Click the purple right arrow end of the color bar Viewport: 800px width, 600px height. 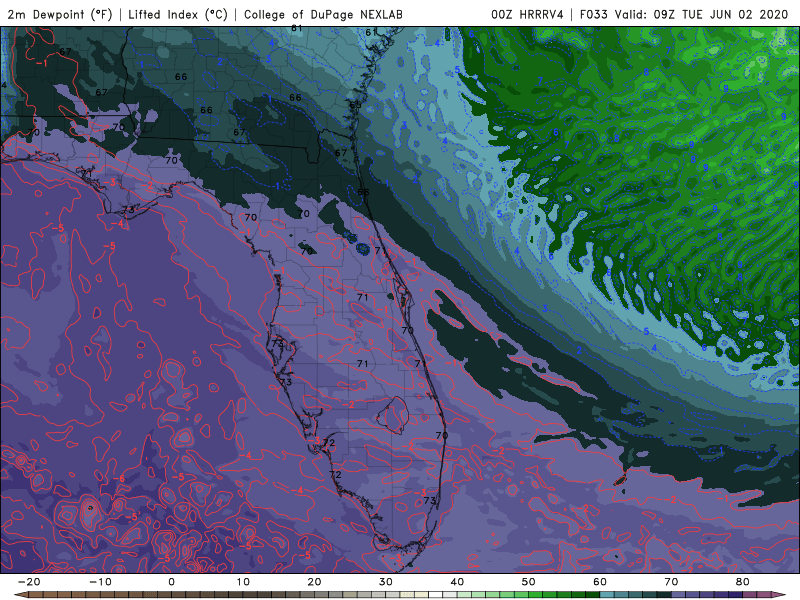(780, 595)
